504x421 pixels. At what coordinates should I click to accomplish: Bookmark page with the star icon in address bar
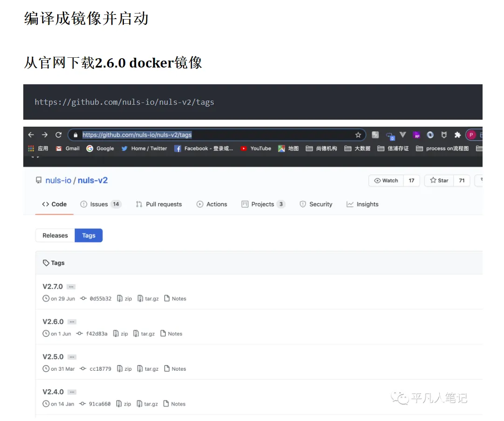(x=358, y=135)
